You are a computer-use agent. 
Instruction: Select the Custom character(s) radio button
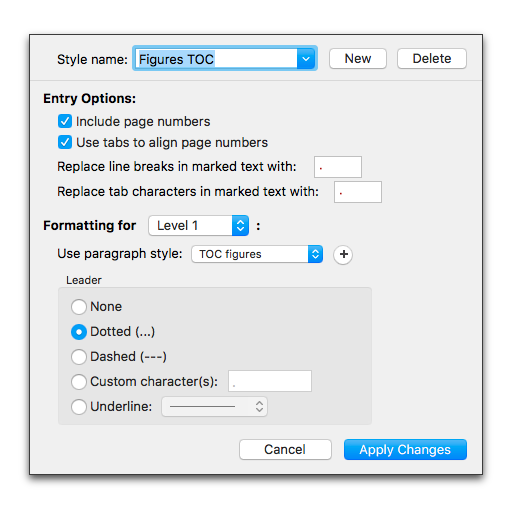click(79, 382)
